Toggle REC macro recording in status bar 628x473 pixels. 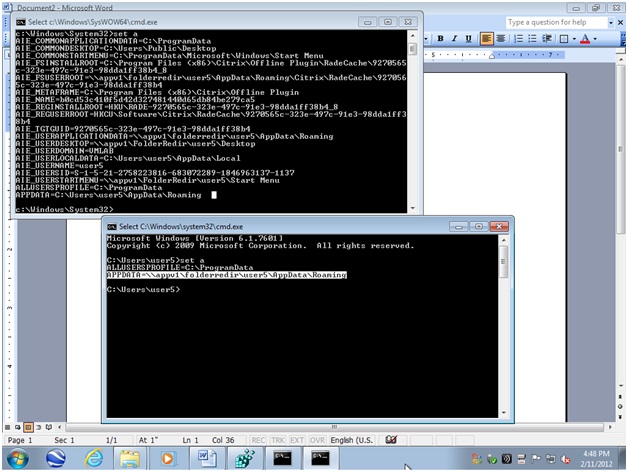pos(258,440)
